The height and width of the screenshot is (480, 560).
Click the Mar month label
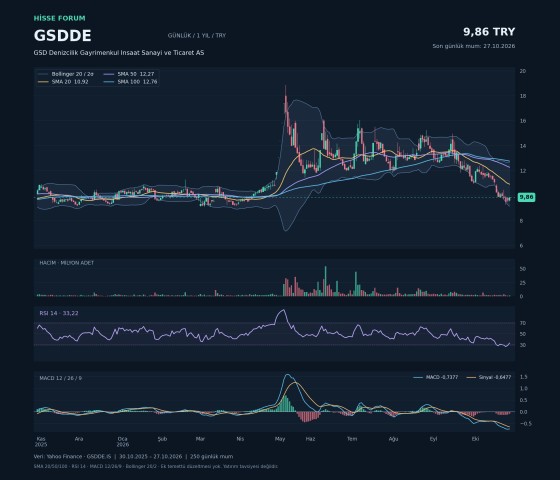point(200,439)
